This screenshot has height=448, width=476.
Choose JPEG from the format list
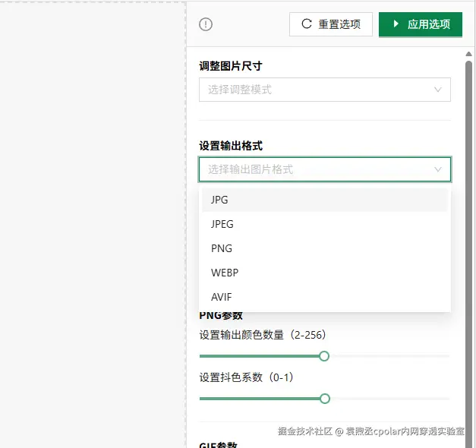(325, 224)
